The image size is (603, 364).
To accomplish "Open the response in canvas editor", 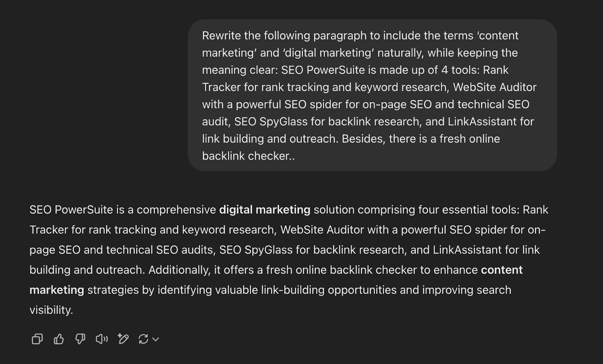I will point(123,339).
